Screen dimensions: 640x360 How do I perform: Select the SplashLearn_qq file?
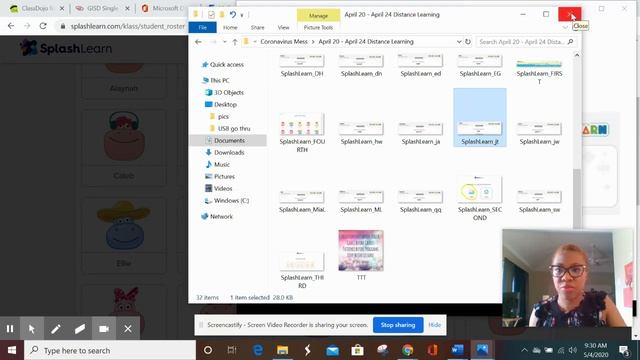click(421, 202)
